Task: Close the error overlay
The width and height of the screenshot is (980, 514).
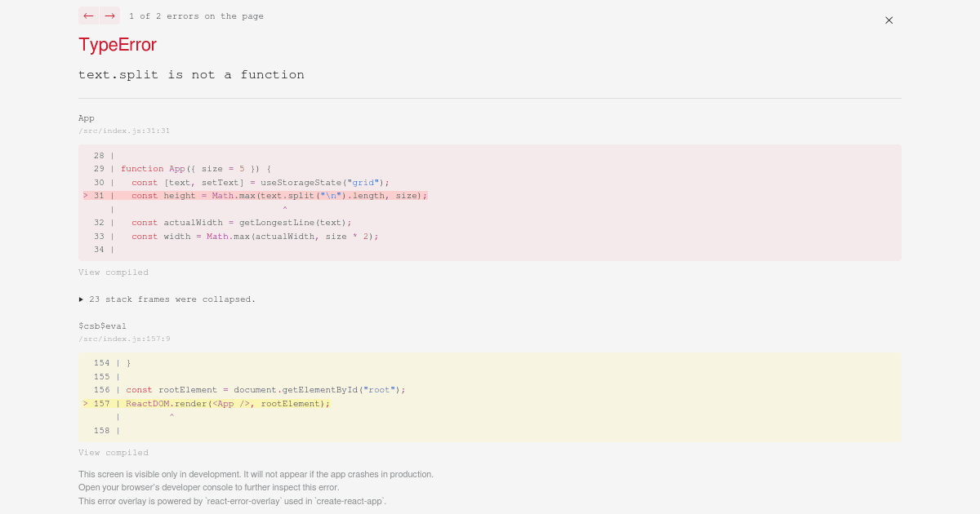Action: pos(889,20)
